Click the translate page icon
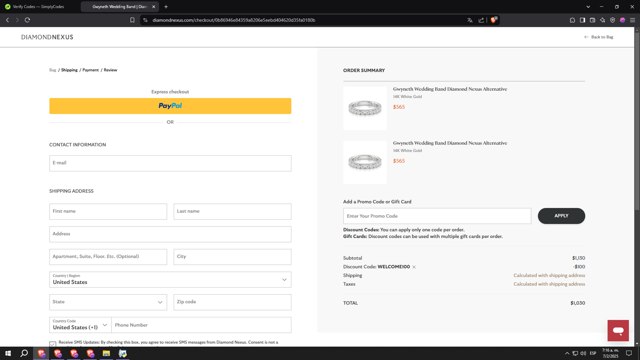Image resolution: width=640 pixels, height=360 pixels. point(470,20)
